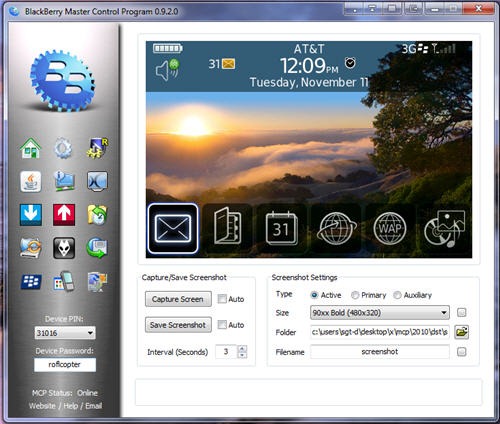Click the drive with orange sync arrows
The image size is (500, 424).
(31, 248)
